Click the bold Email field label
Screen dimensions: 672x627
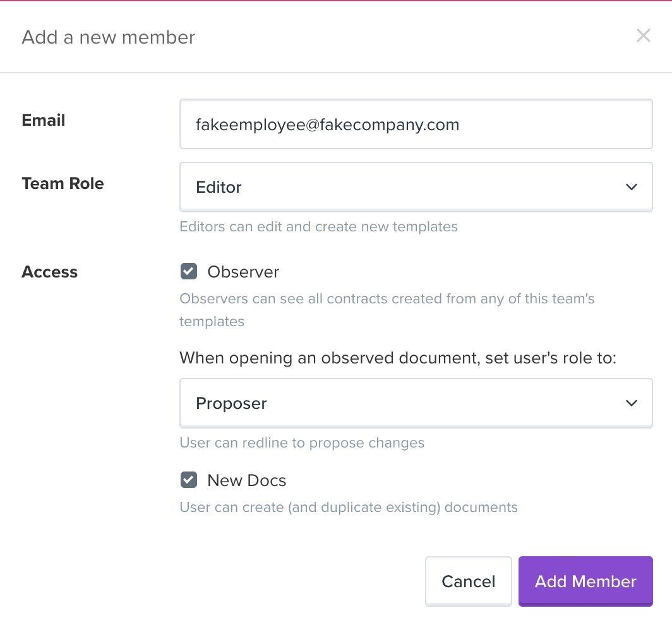pos(44,121)
